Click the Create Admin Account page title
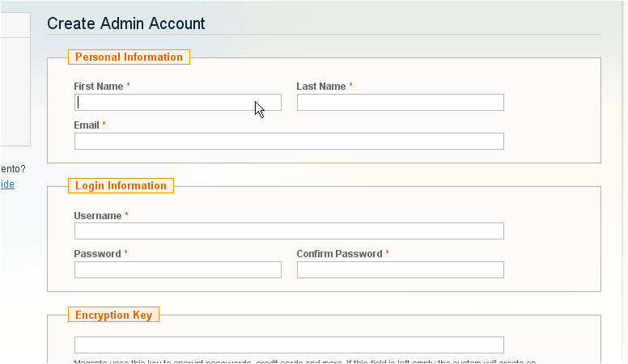Image resolution: width=628 pixels, height=364 pixels. [126, 23]
